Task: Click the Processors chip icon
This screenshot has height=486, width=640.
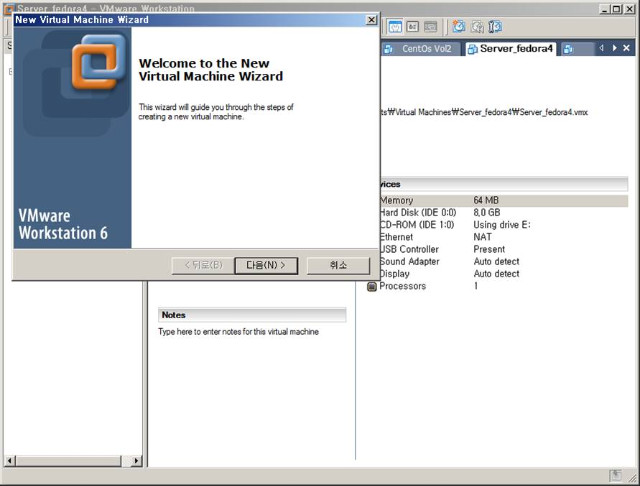Action: pos(371,286)
